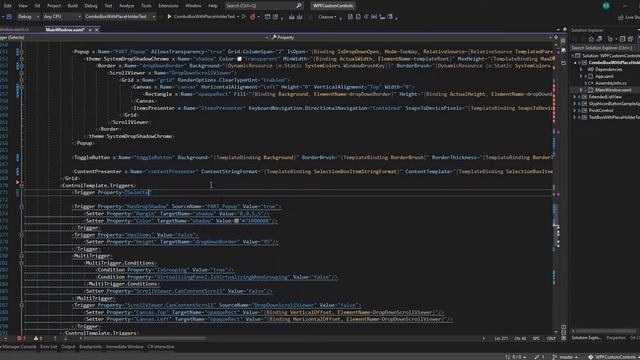This screenshot has width=640, height=360.
Task: Open the Error List tab
Action: pyautogui.click(x=49, y=347)
